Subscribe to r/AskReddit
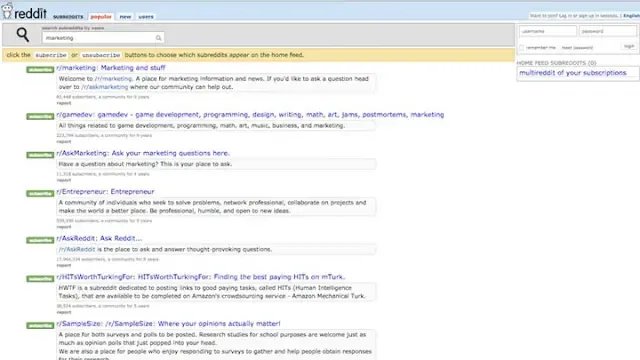This screenshot has height=360, width=640. coord(40,240)
